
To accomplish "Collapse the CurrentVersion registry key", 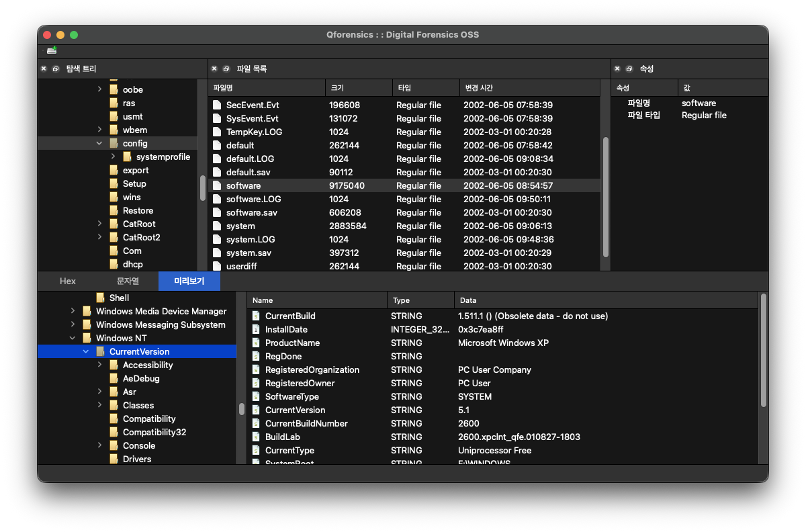I will click(x=86, y=351).
